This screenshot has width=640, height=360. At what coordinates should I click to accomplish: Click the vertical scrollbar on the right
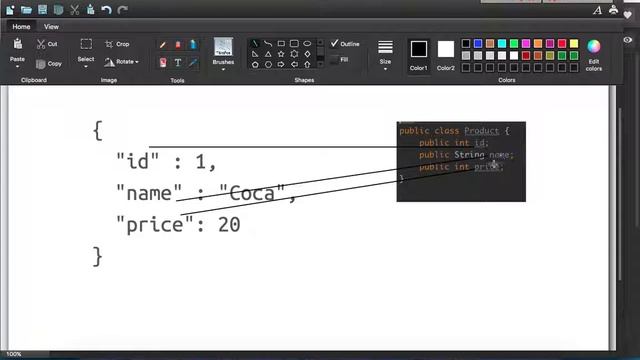[x=620, y=194]
